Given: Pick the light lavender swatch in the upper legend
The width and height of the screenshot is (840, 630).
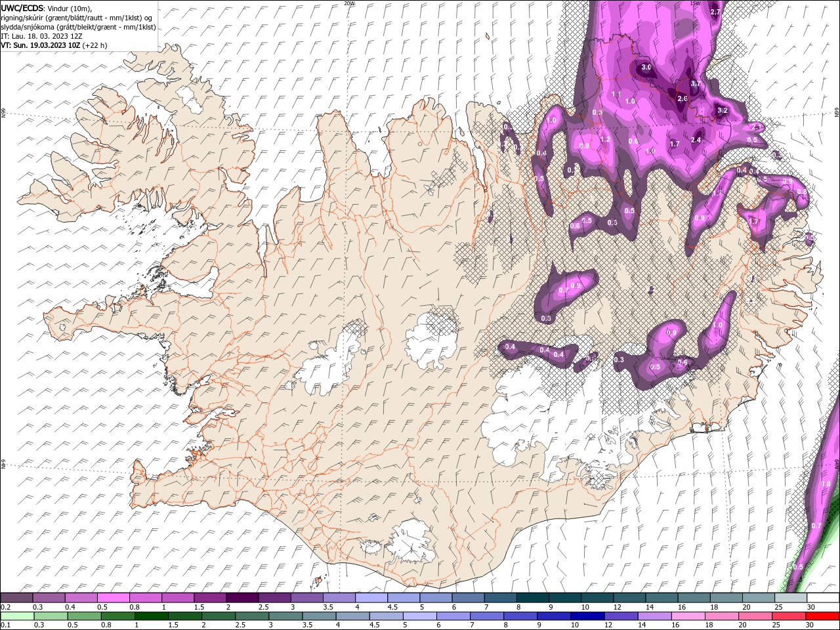Looking at the screenshot, I should (x=371, y=598).
